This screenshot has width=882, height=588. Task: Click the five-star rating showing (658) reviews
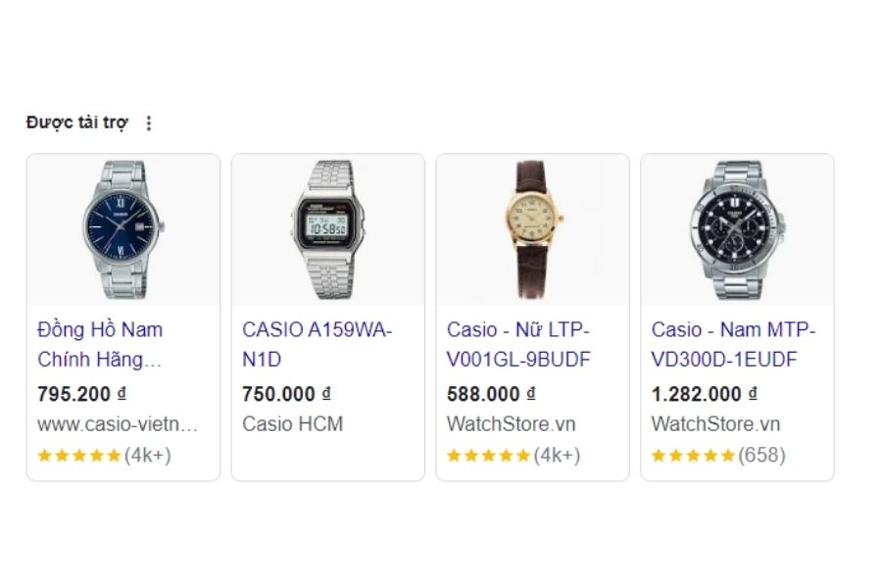click(x=718, y=455)
